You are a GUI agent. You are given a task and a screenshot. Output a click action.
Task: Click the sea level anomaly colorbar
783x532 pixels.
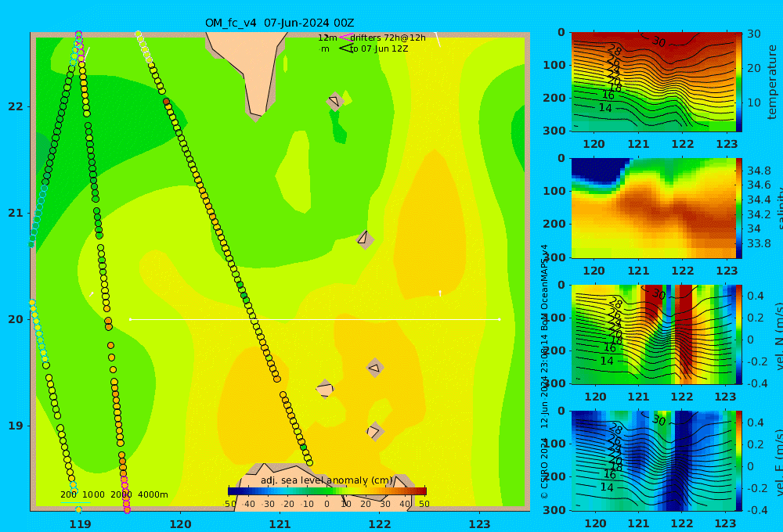[327, 491]
